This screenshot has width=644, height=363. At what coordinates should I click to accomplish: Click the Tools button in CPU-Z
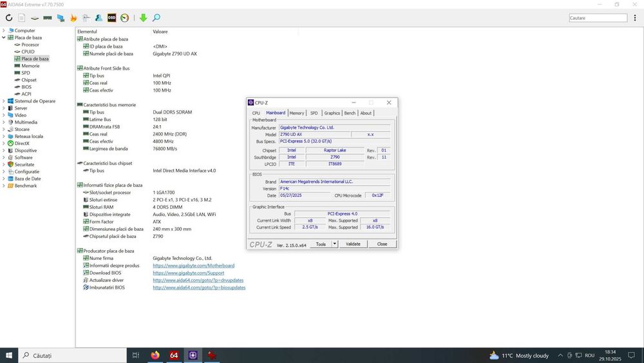coord(321,244)
